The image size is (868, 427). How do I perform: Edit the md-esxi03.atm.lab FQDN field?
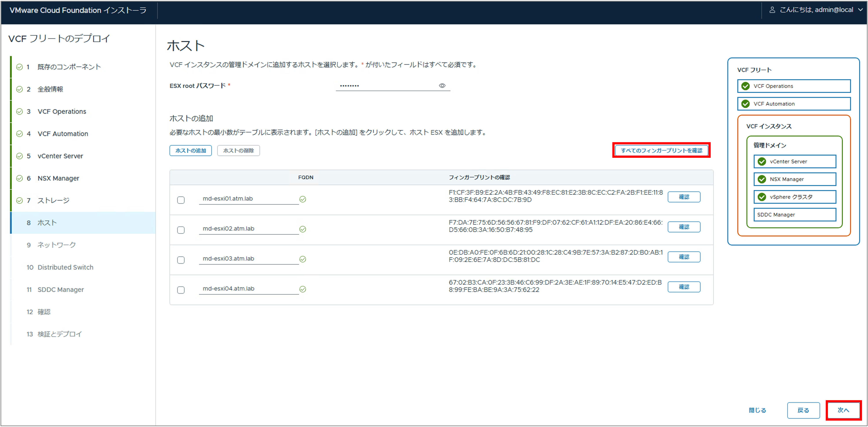[x=249, y=259]
